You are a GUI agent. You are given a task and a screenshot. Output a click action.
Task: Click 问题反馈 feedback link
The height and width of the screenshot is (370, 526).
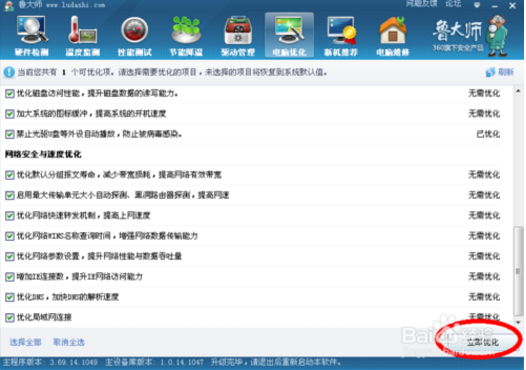coord(421,4)
